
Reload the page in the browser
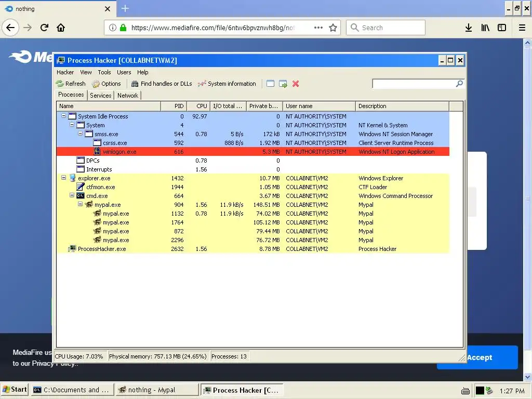[x=45, y=28]
